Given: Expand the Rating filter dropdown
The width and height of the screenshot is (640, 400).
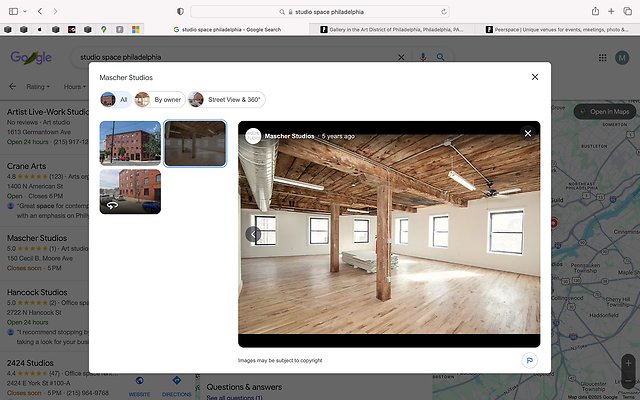Looking at the screenshot, I should point(40,87).
